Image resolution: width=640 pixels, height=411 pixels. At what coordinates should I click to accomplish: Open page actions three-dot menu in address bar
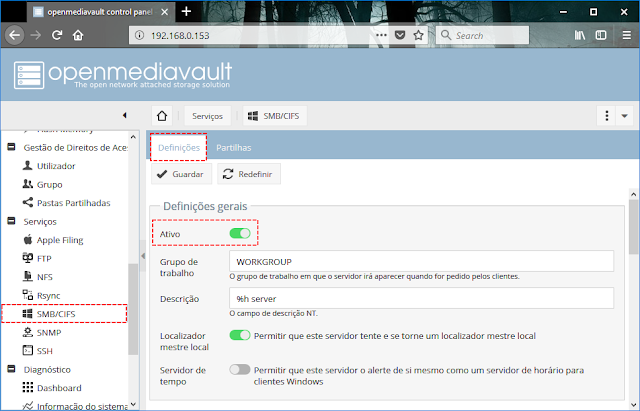tap(381, 35)
